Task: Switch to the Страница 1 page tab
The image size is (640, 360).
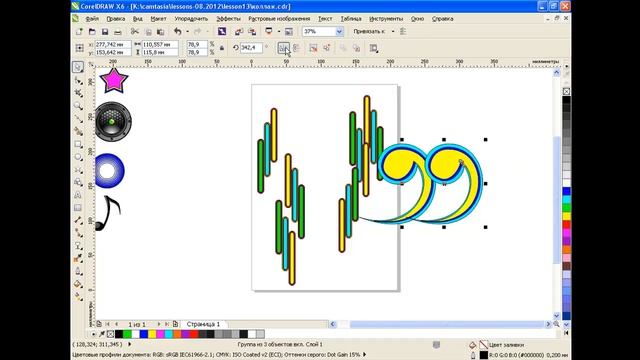Action: 203,324
